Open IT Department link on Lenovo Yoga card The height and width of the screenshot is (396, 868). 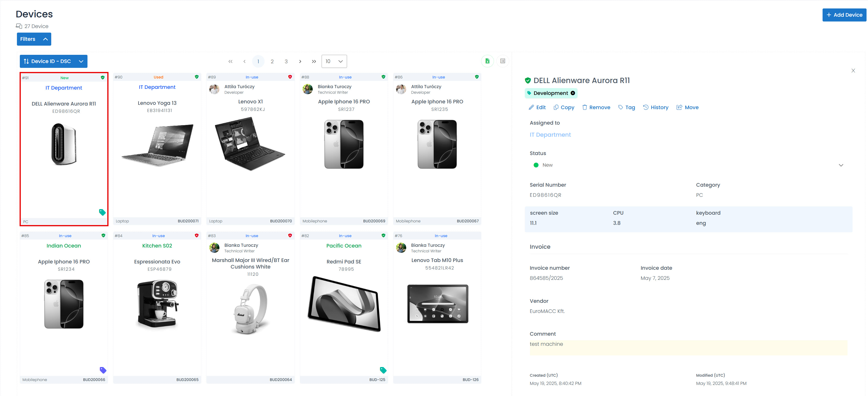[x=157, y=87]
